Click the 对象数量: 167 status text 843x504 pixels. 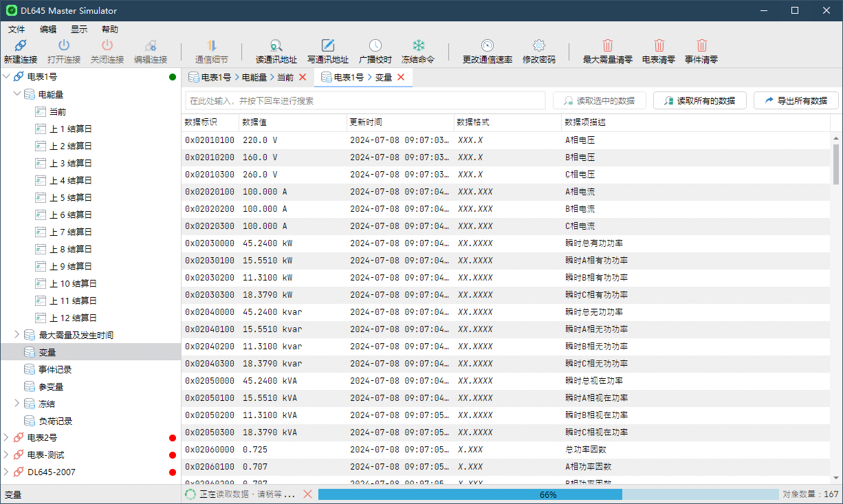point(810,494)
